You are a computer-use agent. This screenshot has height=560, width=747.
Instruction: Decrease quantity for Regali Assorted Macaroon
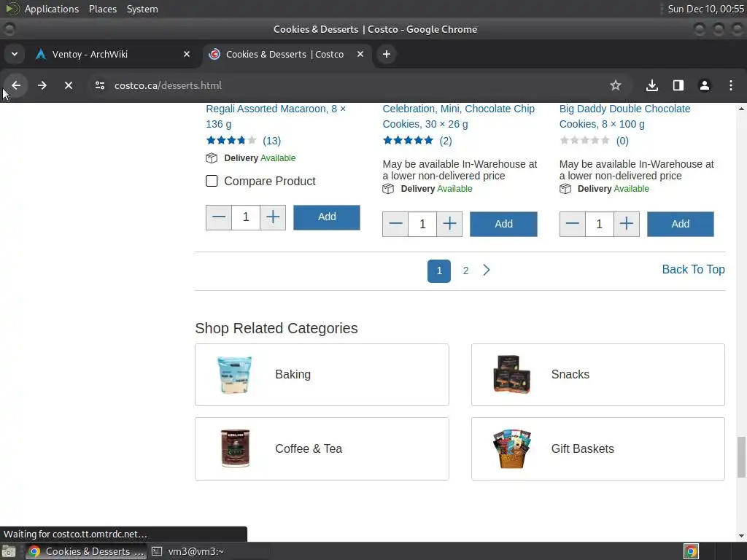pyautogui.click(x=219, y=217)
